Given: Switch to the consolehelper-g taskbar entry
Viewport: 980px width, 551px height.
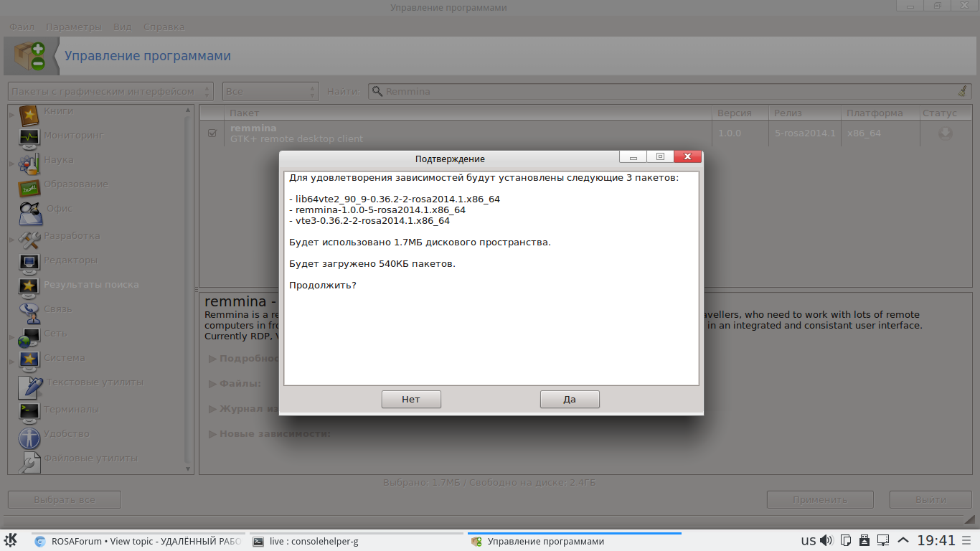Looking at the screenshot, I should point(356,542).
